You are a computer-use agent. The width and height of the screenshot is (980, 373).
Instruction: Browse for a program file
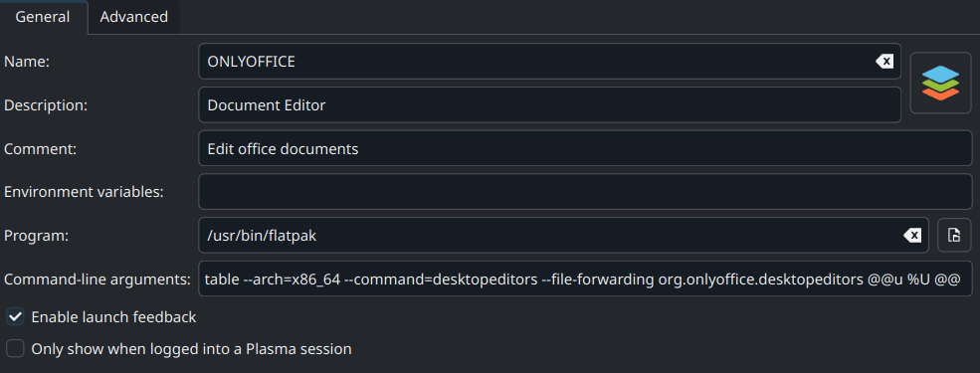click(x=954, y=236)
